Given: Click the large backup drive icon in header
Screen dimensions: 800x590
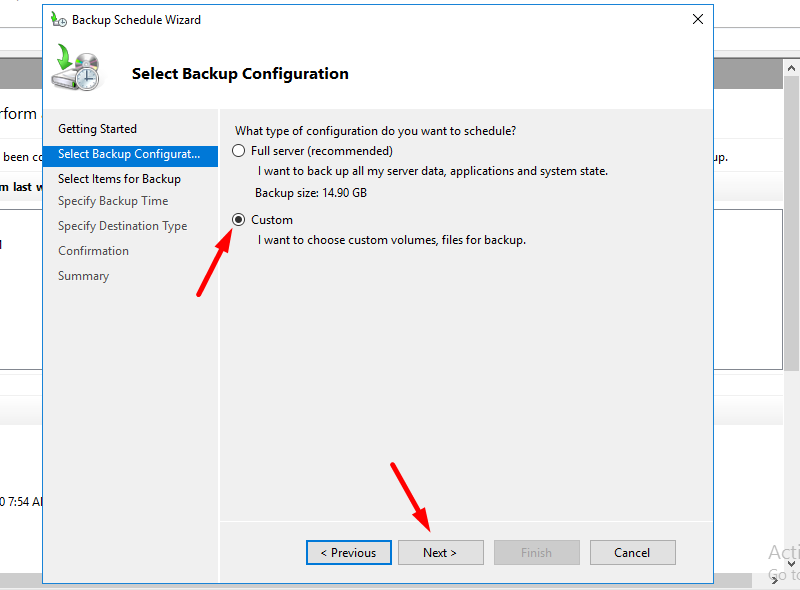Looking at the screenshot, I should point(76,68).
